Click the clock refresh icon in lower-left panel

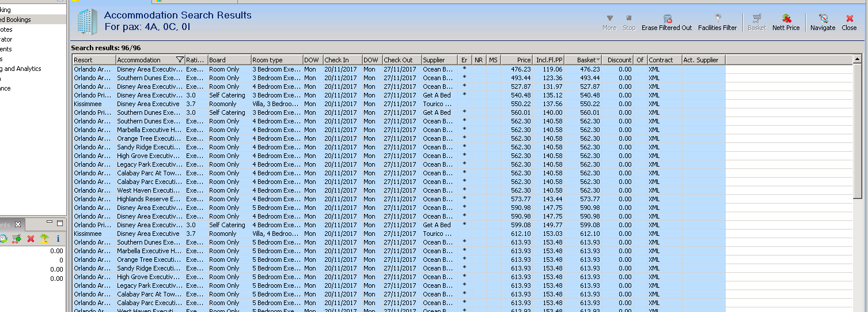[x=3, y=238]
